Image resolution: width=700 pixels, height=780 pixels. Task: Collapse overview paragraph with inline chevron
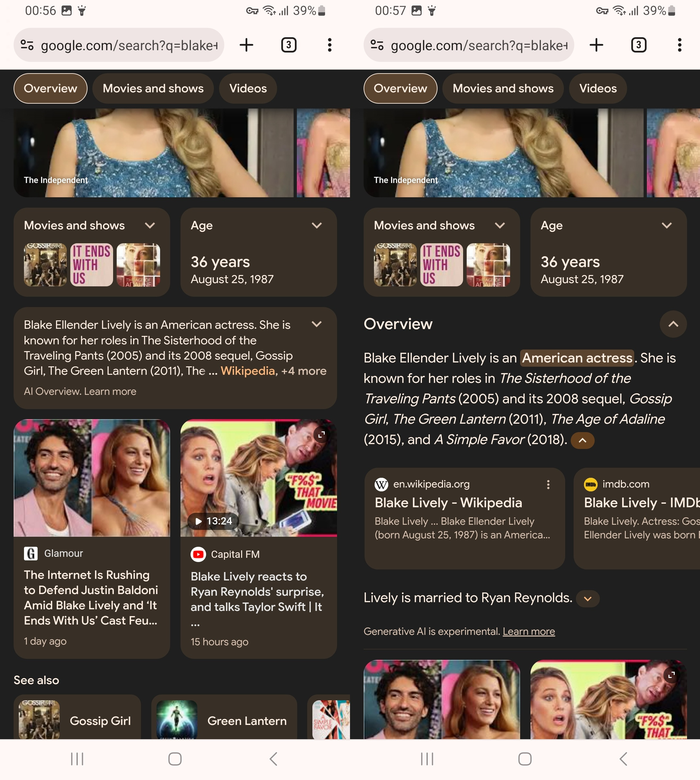pos(583,440)
